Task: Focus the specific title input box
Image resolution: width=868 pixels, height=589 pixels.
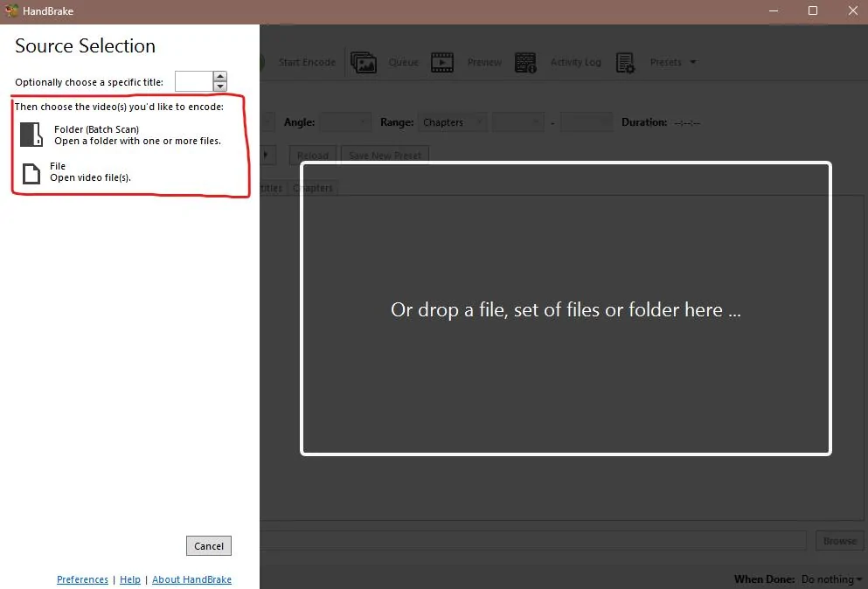Action: coord(194,81)
